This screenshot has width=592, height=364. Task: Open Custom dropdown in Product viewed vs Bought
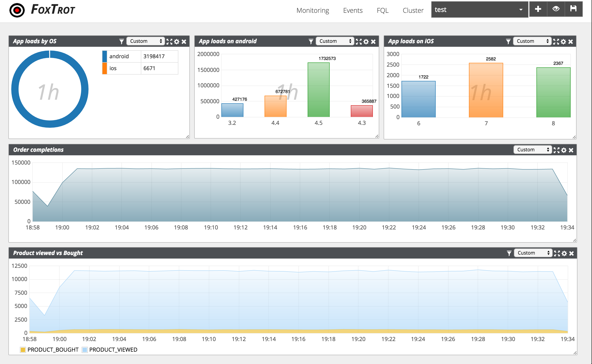pos(533,253)
